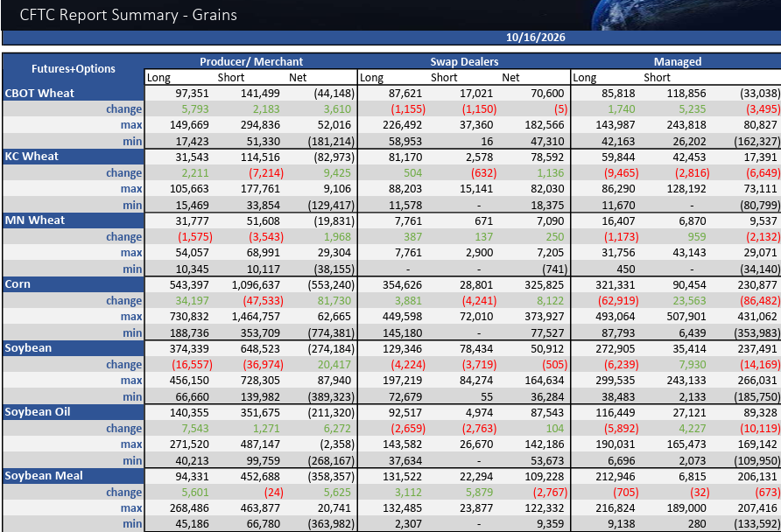Viewport: 781px width, 532px height.
Task: Click the CFTC Report Summary - Grains title
Action: [x=128, y=15]
